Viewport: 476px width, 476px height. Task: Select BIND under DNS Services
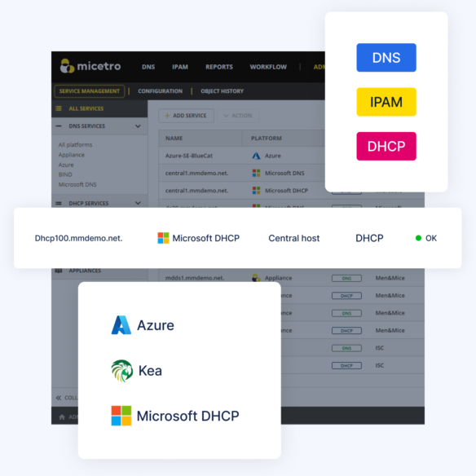coord(65,174)
